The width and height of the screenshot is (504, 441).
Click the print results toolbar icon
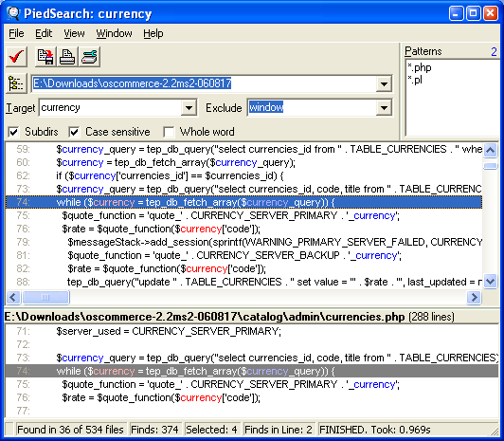click(x=67, y=57)
